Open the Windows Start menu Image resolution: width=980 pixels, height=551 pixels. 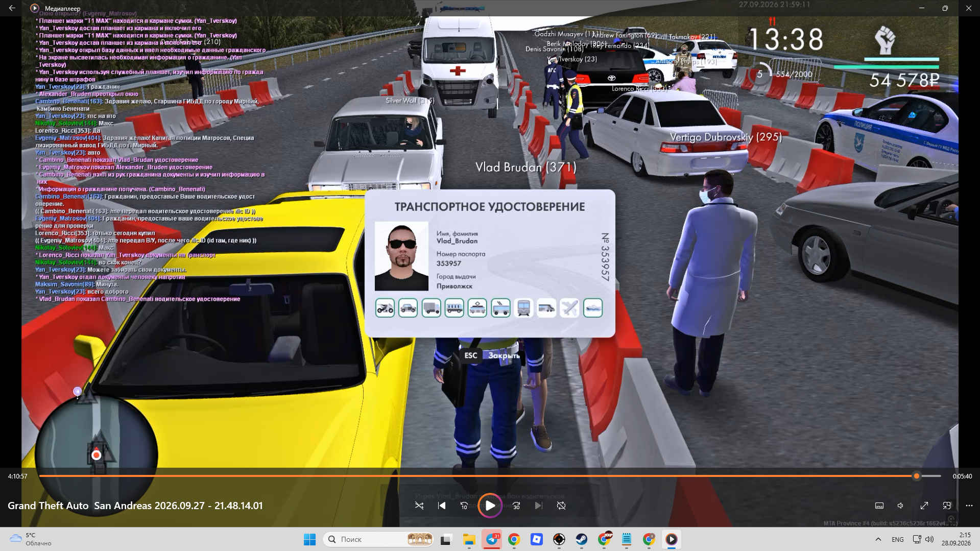click(309, 539)
